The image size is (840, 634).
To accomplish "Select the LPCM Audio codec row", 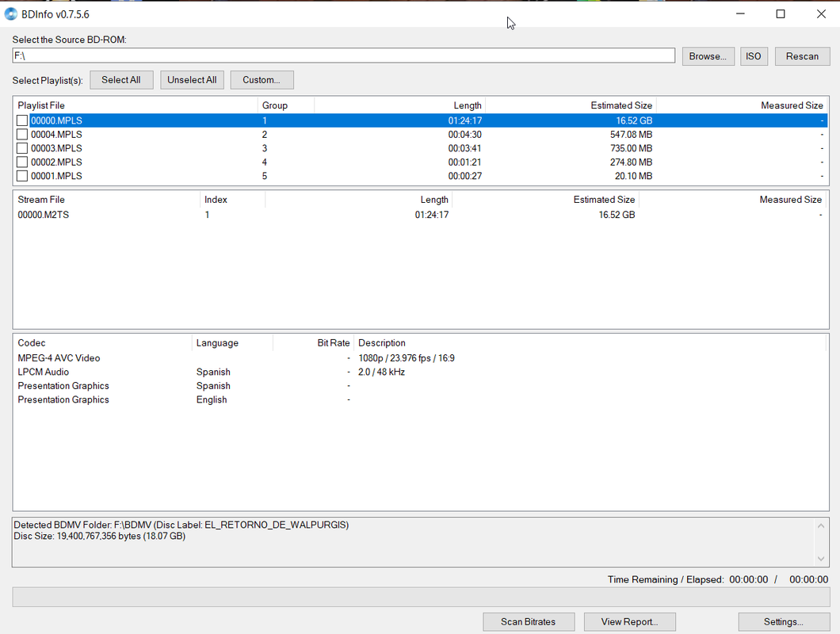I will click(421, 372).
